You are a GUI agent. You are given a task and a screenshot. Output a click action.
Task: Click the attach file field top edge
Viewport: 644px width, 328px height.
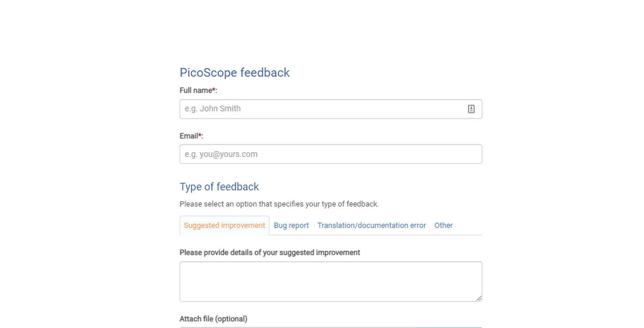pos(298,327)
